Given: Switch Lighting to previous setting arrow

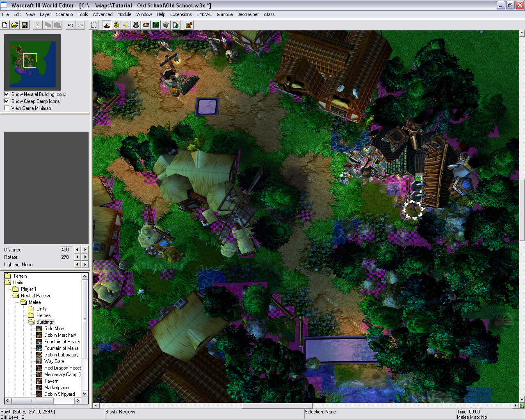Looking at the screenshot, I should pos(77,264).
